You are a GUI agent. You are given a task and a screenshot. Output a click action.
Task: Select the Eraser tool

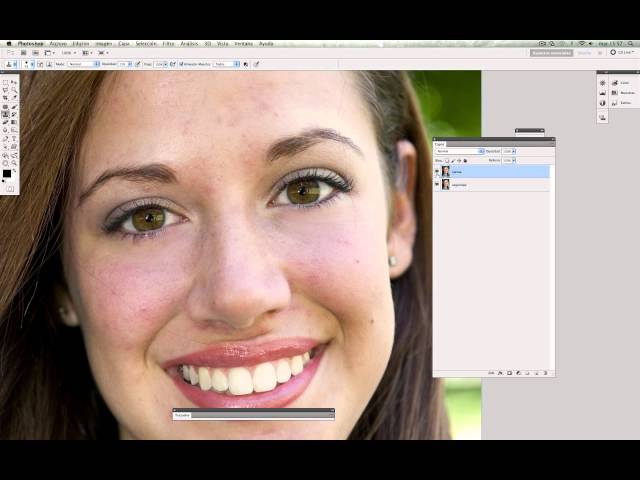point(5,122)
